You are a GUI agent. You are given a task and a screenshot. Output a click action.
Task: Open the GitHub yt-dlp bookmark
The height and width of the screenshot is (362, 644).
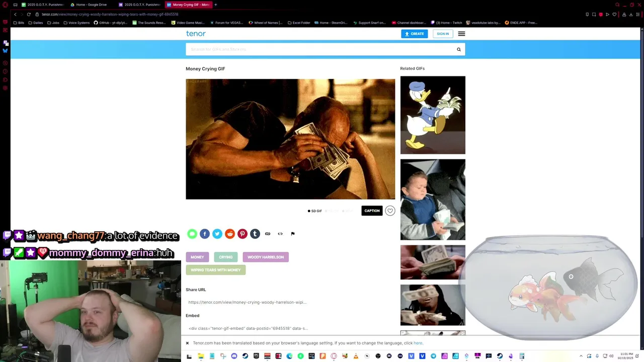pos(111,23)
